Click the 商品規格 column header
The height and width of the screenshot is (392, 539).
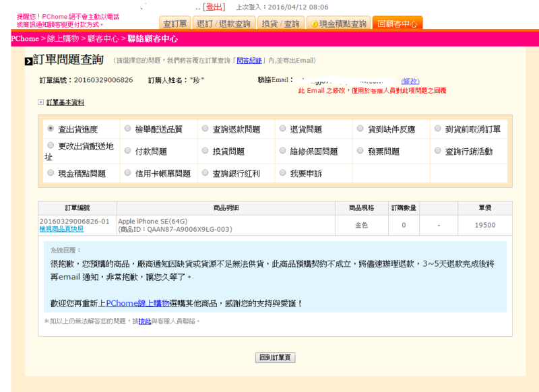pos(362,208)
